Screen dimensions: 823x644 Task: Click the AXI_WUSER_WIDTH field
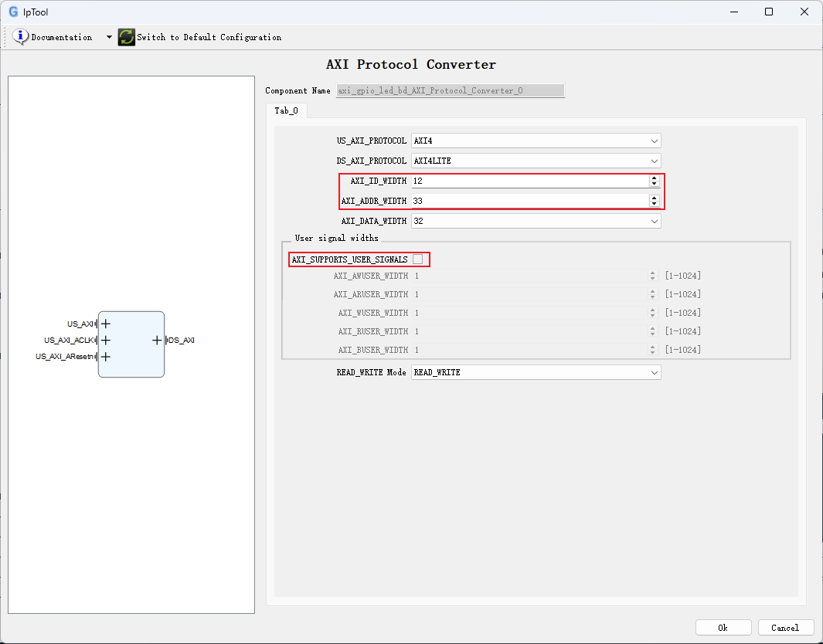[531, 313]
